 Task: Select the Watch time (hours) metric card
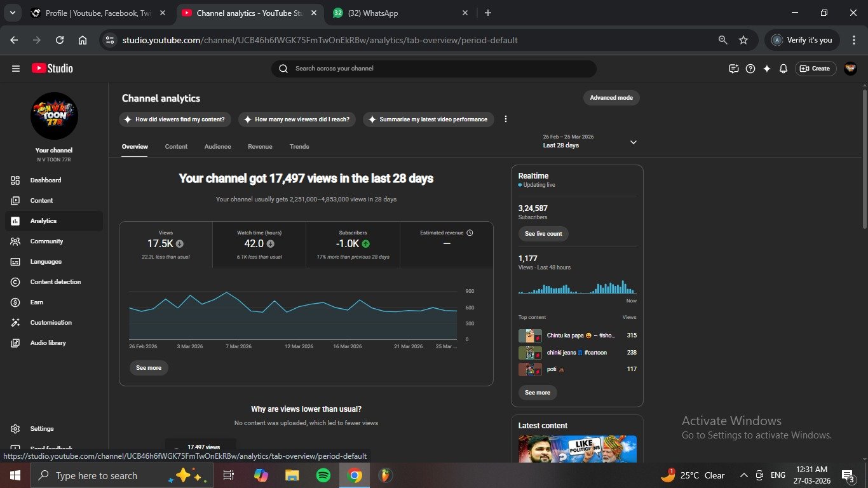(x=259, y=245)
